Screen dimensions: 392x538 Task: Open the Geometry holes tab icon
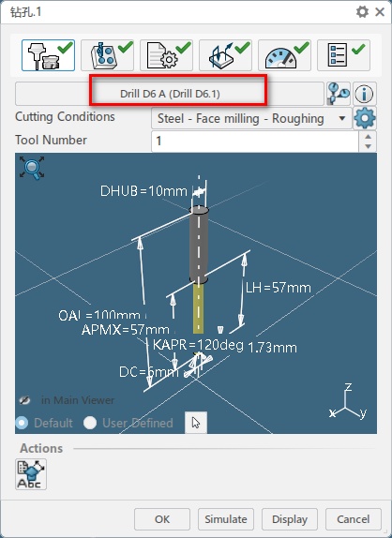pyautogui.click(x=107, y=55)
